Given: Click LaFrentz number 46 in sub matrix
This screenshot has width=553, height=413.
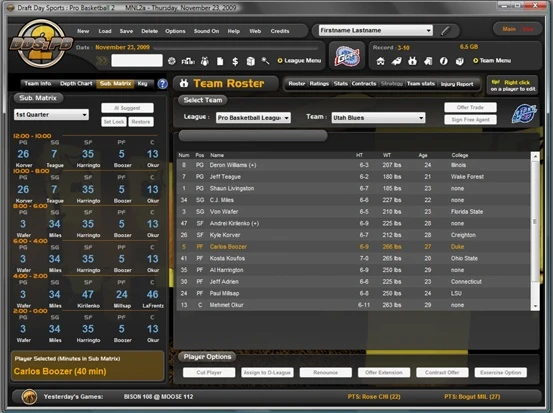Looking at the screenshot, I should pyautogui.click(x=152, y=294).
